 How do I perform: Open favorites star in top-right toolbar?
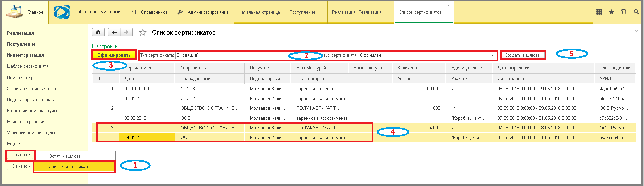coord(611,12)
